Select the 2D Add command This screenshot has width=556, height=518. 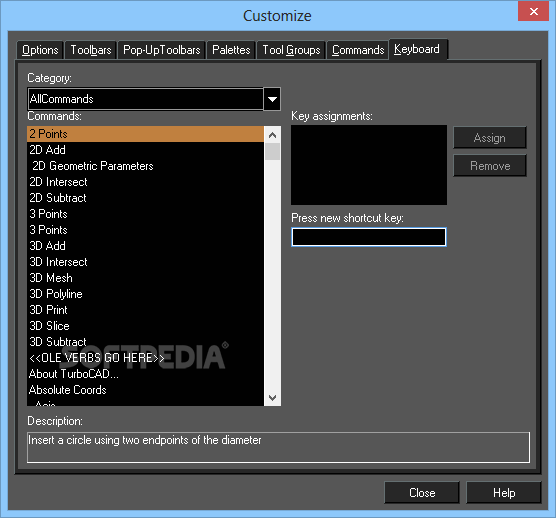(145, 150)
